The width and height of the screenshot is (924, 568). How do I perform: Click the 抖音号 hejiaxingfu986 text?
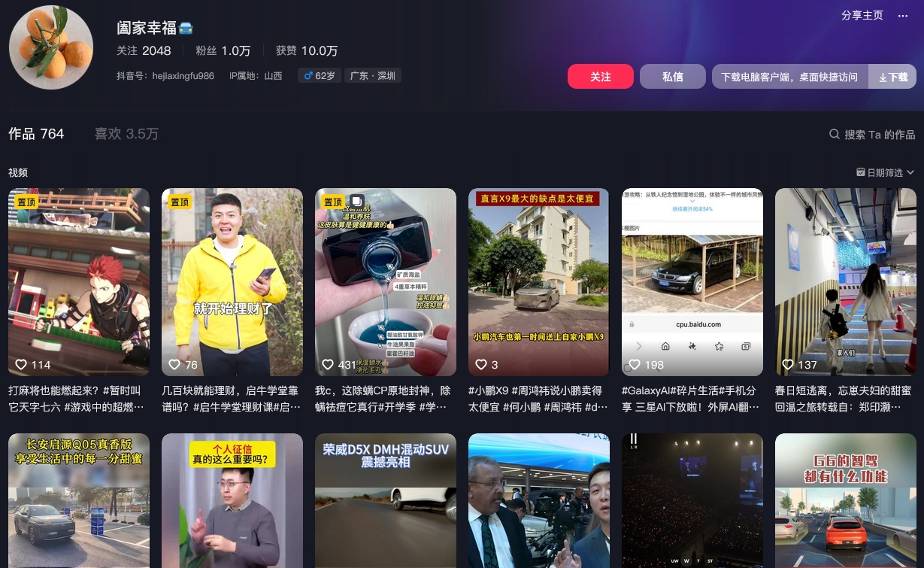(x=165, y=76)
